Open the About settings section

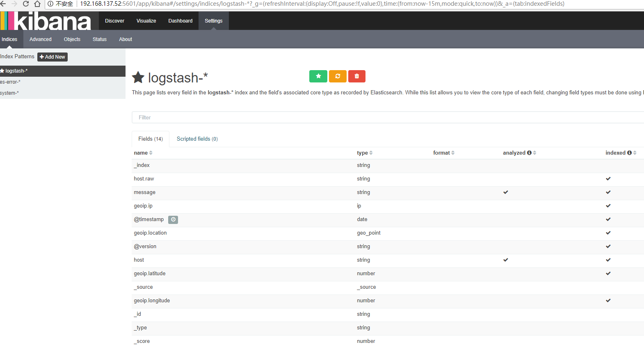click(x=126, y=39)
